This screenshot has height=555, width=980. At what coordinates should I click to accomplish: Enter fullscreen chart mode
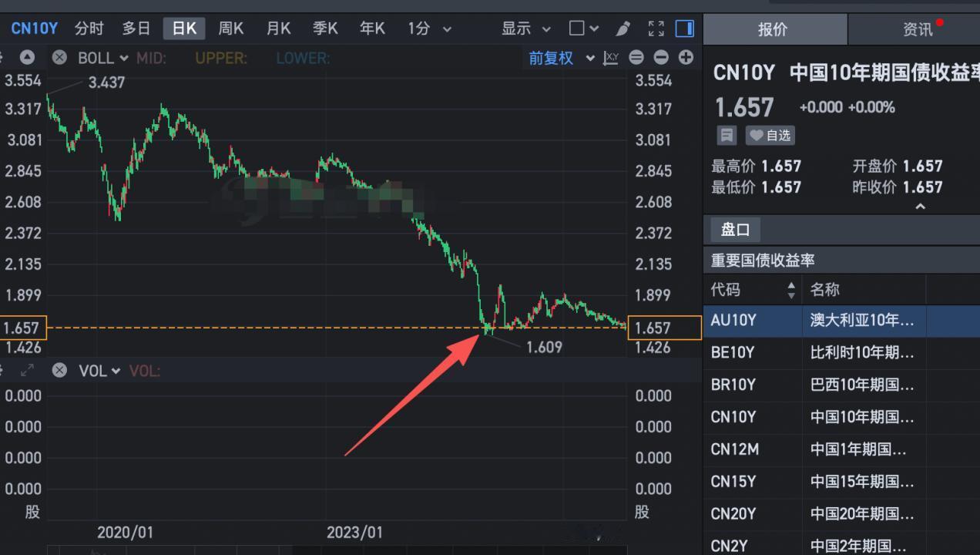656,29
